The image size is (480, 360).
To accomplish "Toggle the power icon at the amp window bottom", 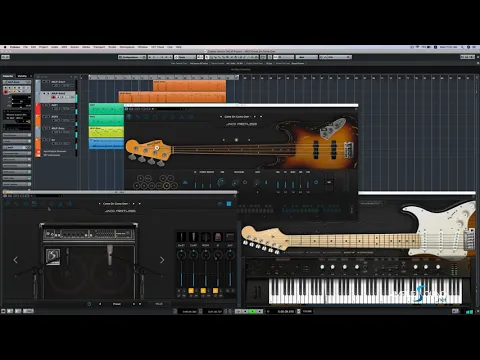I will pos(89,304).
